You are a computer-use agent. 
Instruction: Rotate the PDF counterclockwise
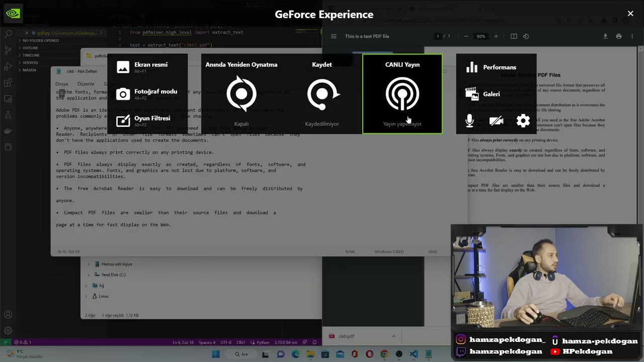pos(526,36)
